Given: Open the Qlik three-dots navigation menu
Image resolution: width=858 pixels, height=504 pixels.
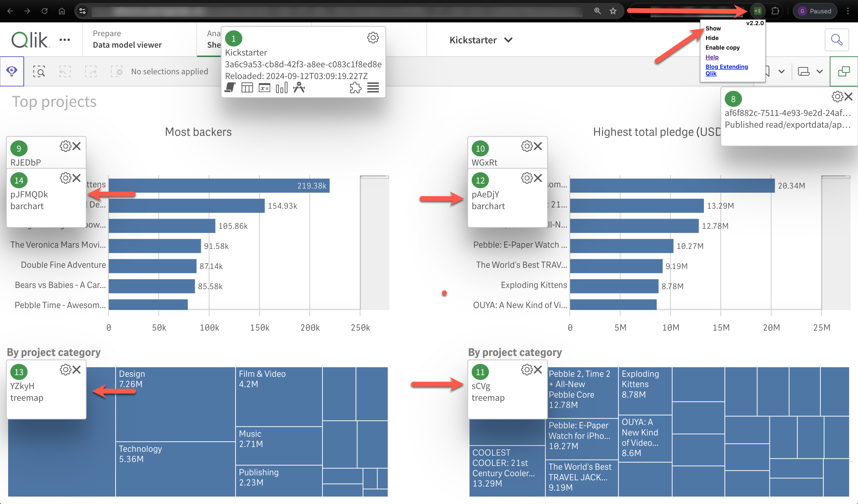Looking at the screenshot, I should 65,40.
